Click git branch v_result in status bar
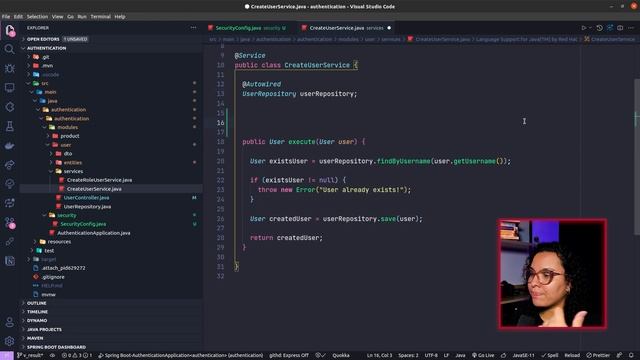The image size is (640, 360). tap(30, 356)
